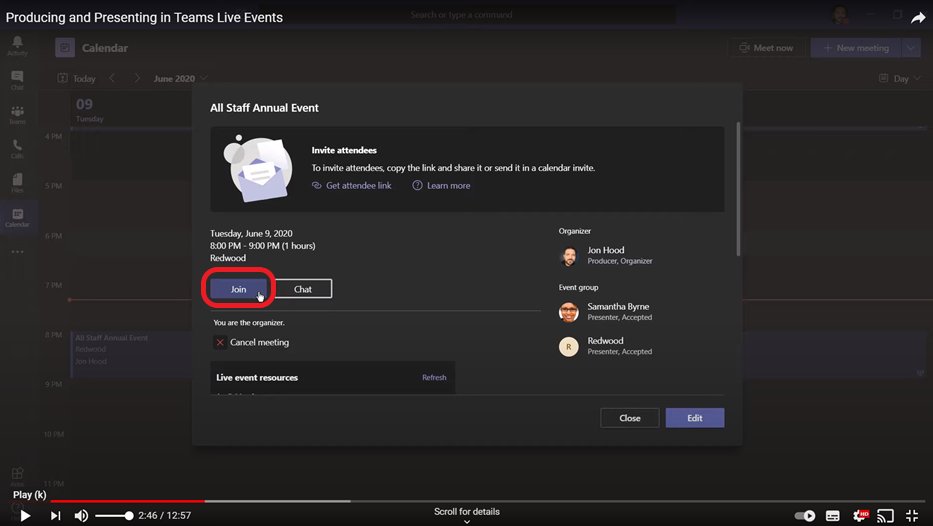
Task: Expand Scroll for details chevron
Action: pyautogui.click(x=467, y=522)
